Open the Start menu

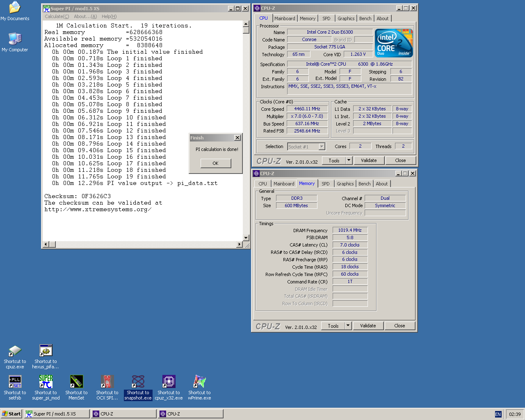(11, 414)
